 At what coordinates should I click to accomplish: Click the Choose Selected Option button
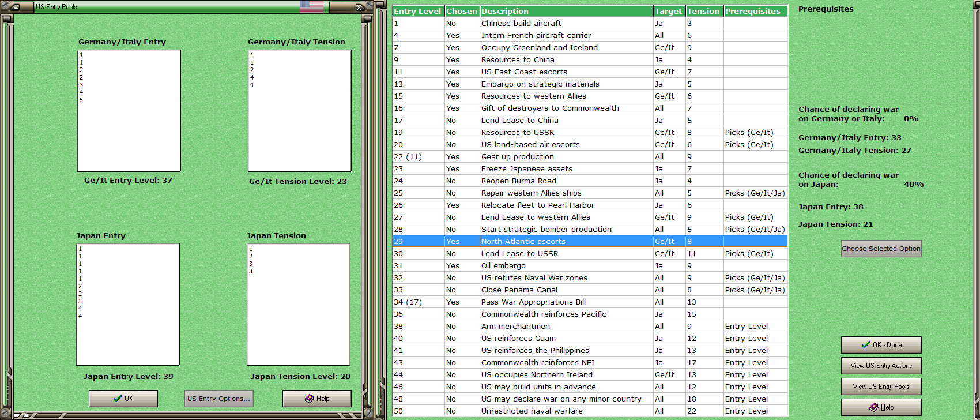[881, 249]
